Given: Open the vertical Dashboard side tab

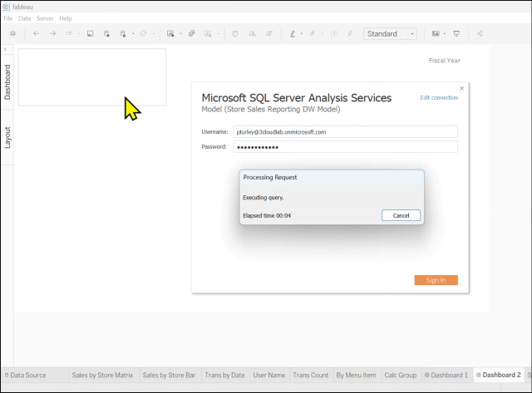Looking at the screenshot, I should click(7, 82).
